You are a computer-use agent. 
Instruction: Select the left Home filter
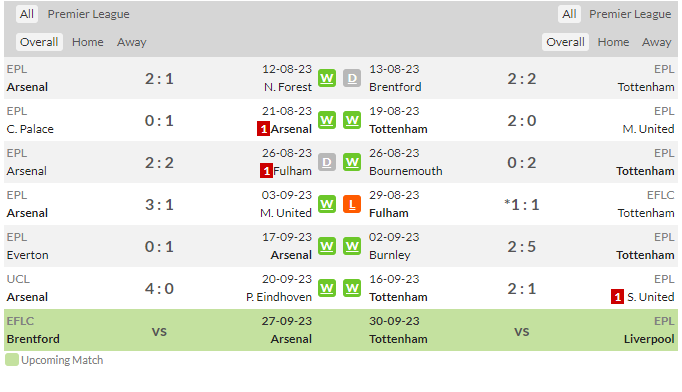click(87, 42)
